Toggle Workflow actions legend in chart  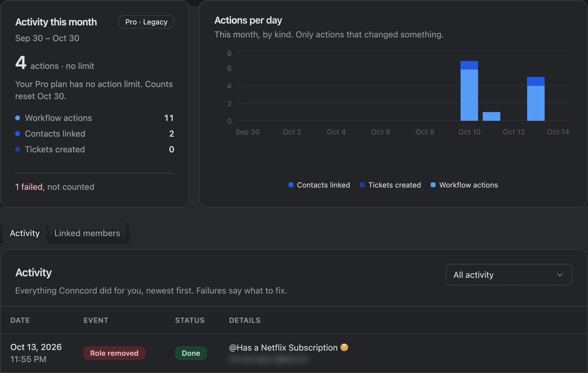464,185
